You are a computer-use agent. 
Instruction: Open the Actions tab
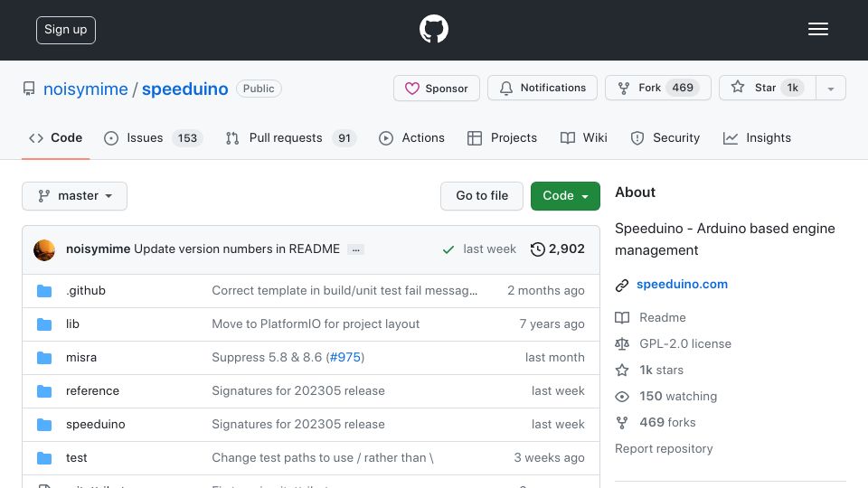pyautogui.click(x=411, y=137)
